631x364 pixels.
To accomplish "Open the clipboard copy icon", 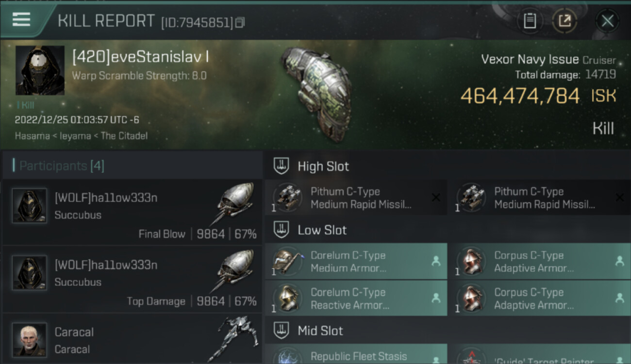I will pos(530,21).
